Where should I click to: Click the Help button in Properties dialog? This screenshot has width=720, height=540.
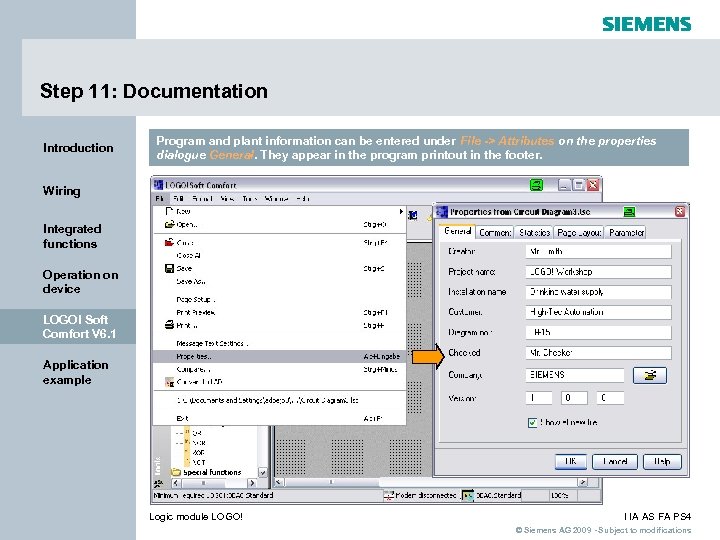[662, 461]
